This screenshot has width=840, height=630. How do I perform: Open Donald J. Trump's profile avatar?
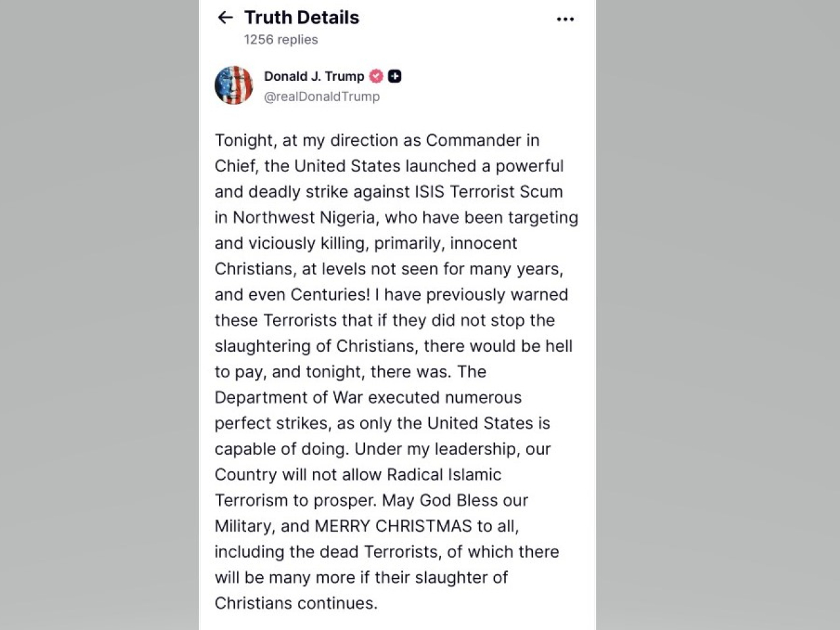coord(234,85)
